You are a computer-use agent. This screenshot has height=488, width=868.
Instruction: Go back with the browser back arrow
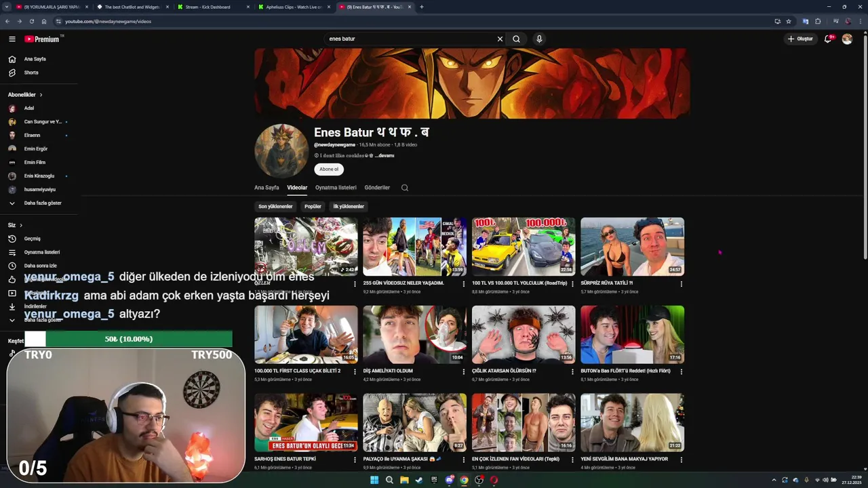coord(7,21)
